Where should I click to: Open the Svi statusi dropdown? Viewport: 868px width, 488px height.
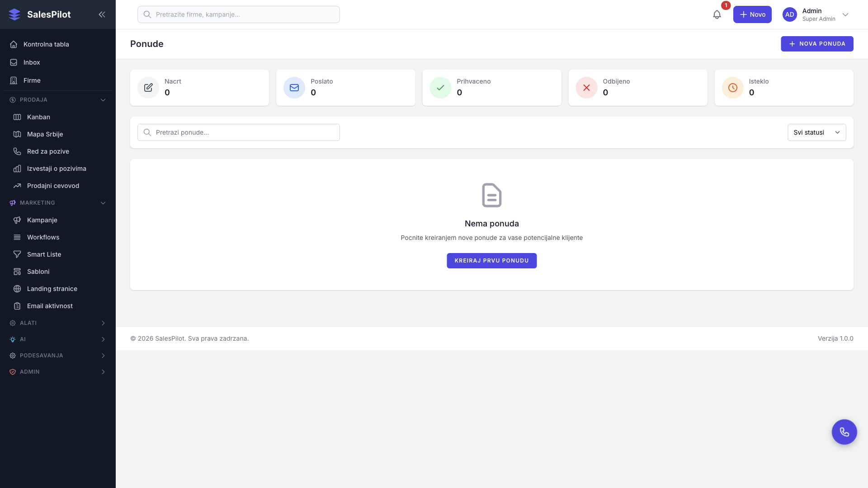816,132
